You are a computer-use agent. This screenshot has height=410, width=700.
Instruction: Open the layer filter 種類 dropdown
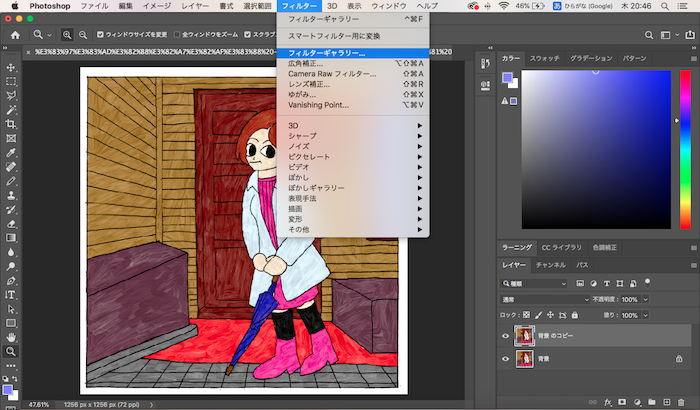point(533,283)
